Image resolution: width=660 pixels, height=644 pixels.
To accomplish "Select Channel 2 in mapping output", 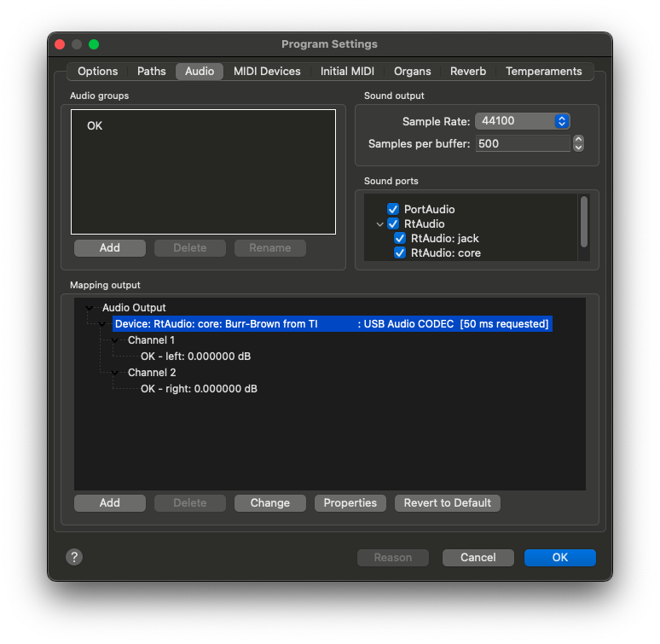I will pyautogui.click(x=152, y=373).
